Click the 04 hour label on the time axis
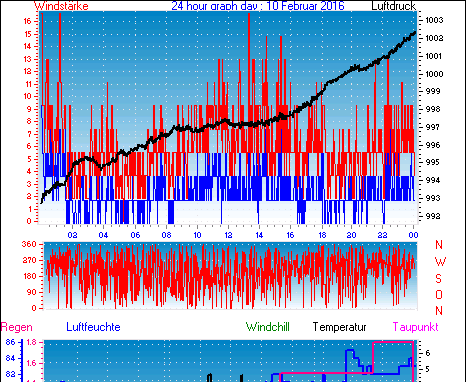This screenshot has height=382, width=470. [103, 235]
